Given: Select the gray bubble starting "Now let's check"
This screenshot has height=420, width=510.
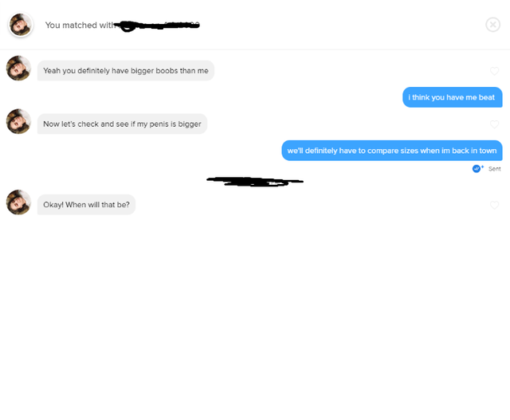Looking at the screenshot, I should [122, 124].
